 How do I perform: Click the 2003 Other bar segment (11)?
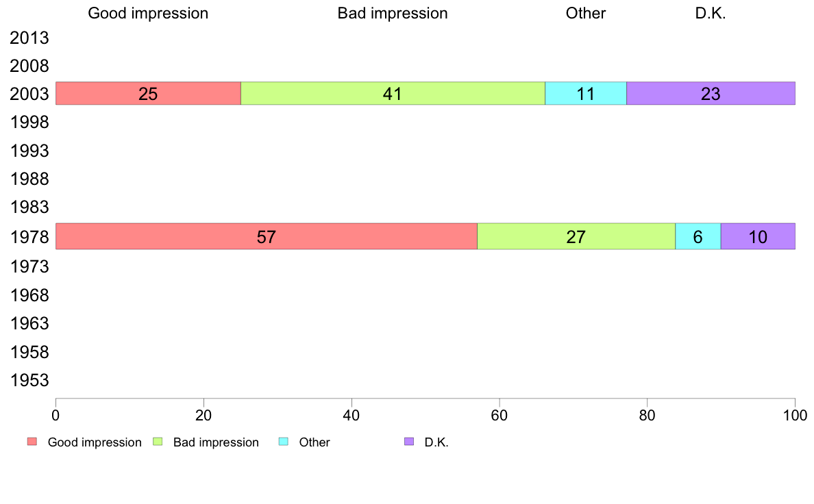(x=586, y=94)
